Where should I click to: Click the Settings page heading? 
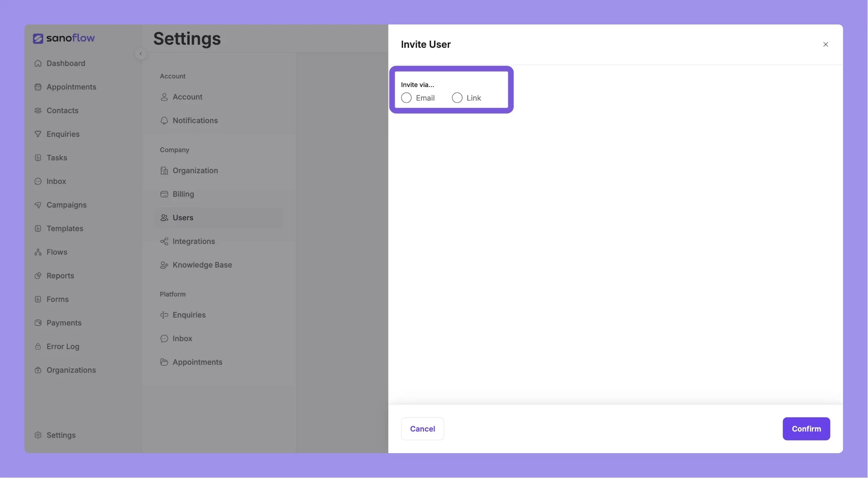tap(187, 39)
